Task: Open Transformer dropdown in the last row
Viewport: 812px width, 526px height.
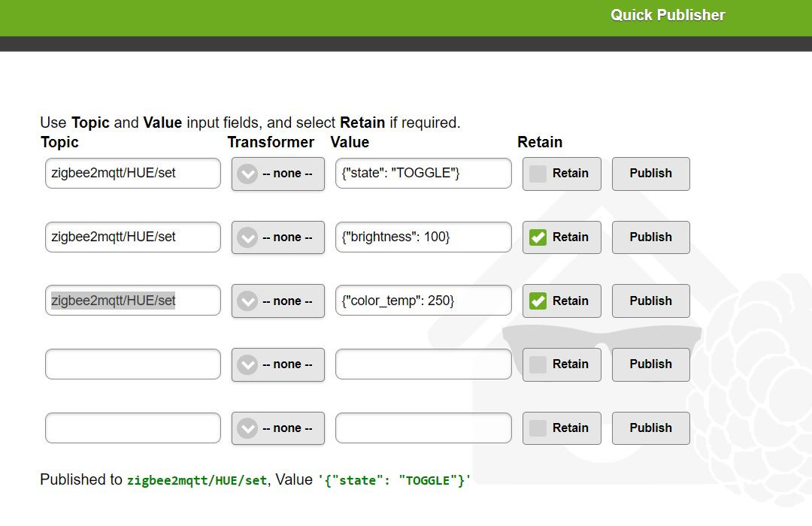Action: (x=277, y=428)
